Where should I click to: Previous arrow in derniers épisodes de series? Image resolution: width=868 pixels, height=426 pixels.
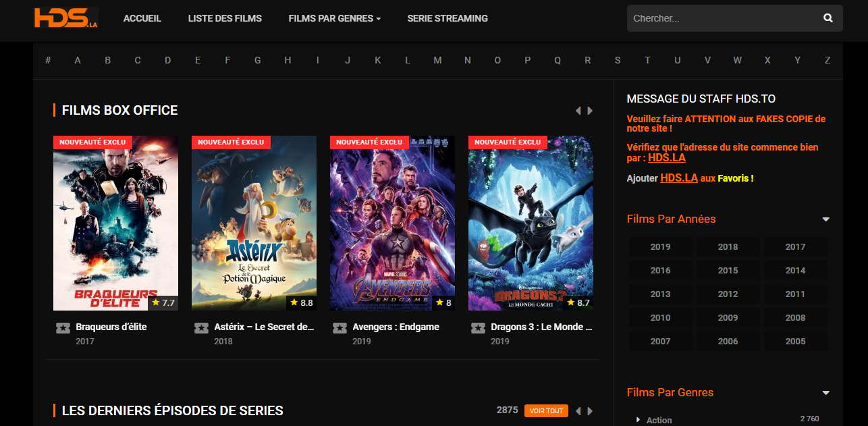point(578,411)
